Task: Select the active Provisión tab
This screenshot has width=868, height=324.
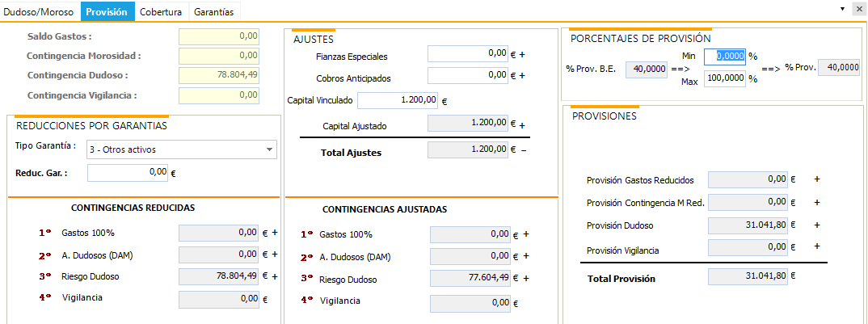Action: point(107,11)
